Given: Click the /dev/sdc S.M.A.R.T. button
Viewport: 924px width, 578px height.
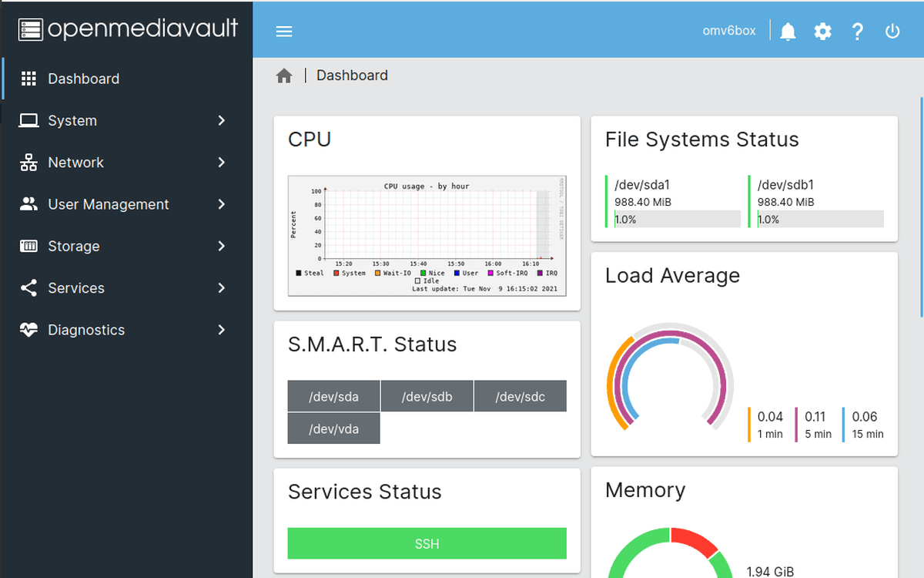Looking at the screenshot, I should click(x=520, y=396).
